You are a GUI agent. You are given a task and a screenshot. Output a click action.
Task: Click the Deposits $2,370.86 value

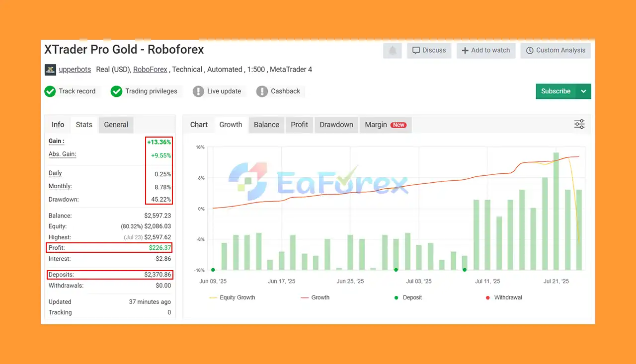coord(158,275)
